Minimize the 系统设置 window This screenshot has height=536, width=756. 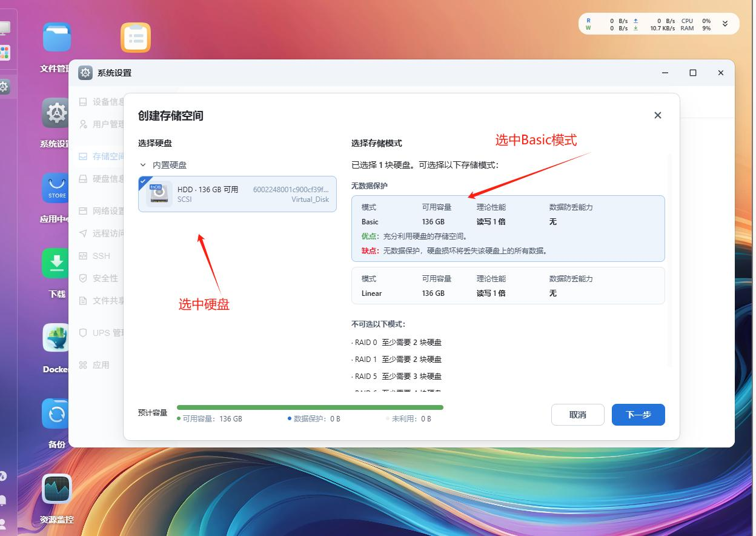[665, 73]
